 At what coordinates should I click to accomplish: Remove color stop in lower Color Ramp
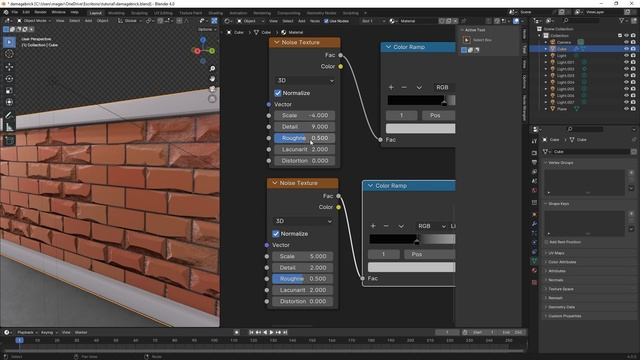386,226
